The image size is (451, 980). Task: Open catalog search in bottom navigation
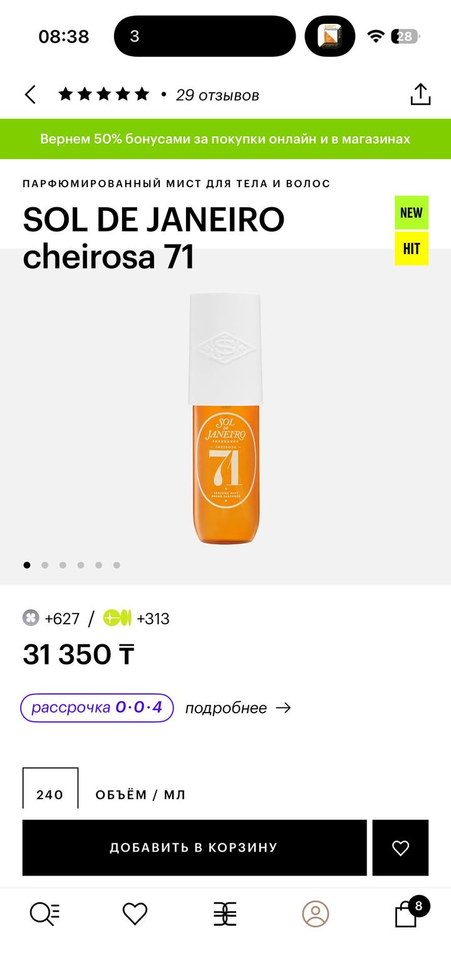(45, 914)
